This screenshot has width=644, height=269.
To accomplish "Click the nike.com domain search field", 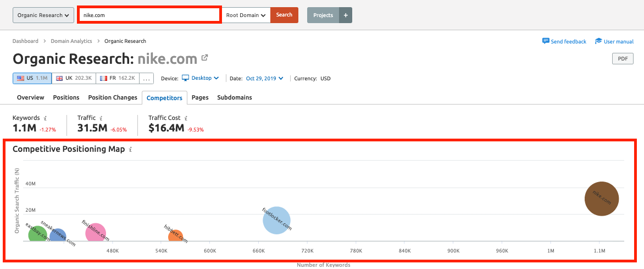I will point(149,15).
